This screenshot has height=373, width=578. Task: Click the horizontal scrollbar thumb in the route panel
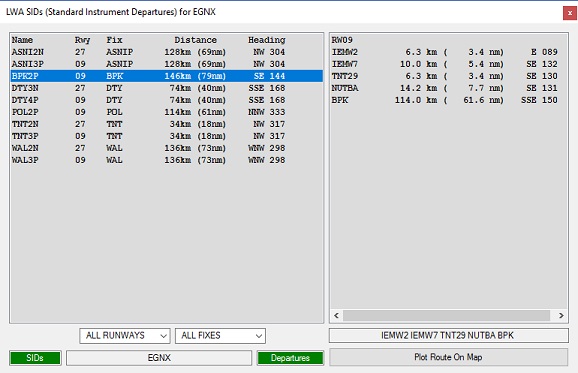[x=446, y=316]
